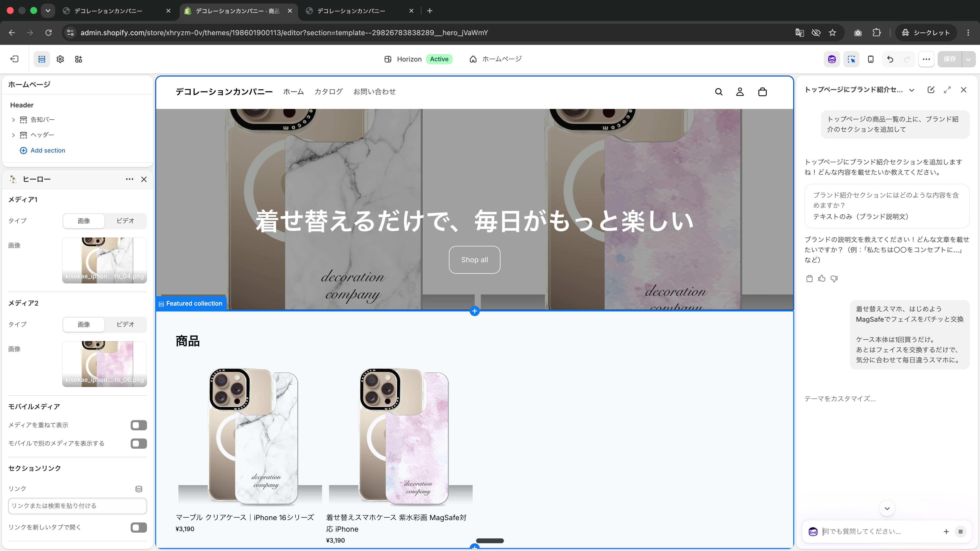The width and height of the screenshot is (980, 551).
Task: Expand the assistant panel to fullscreen
Action: (947, 90)
